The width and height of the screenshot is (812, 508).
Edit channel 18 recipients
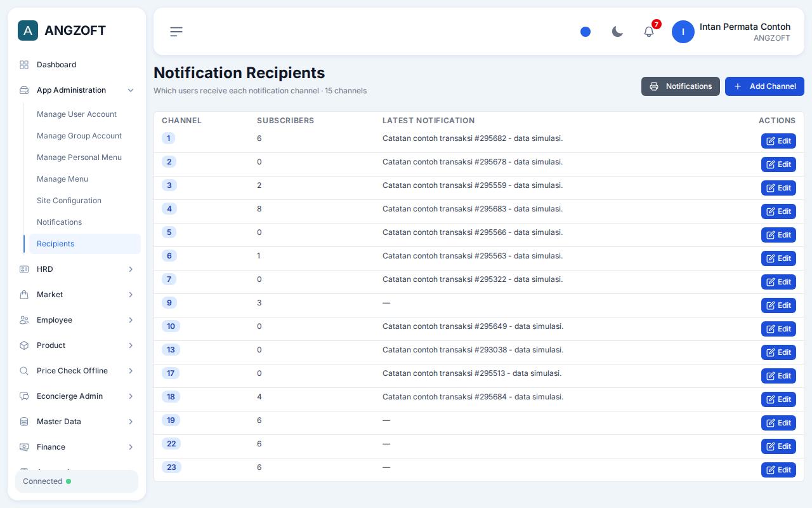tap(778, 399)
